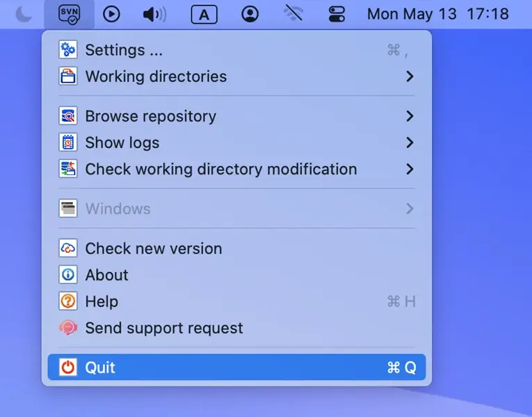
Task: Click the Windows menu item icon
Action: (68, 208)
